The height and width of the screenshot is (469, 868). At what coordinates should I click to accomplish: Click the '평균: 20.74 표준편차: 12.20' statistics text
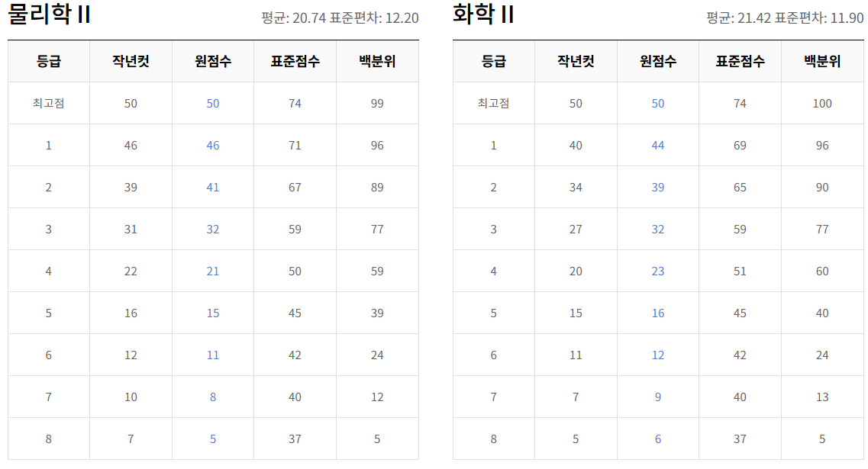coord(340,18)
